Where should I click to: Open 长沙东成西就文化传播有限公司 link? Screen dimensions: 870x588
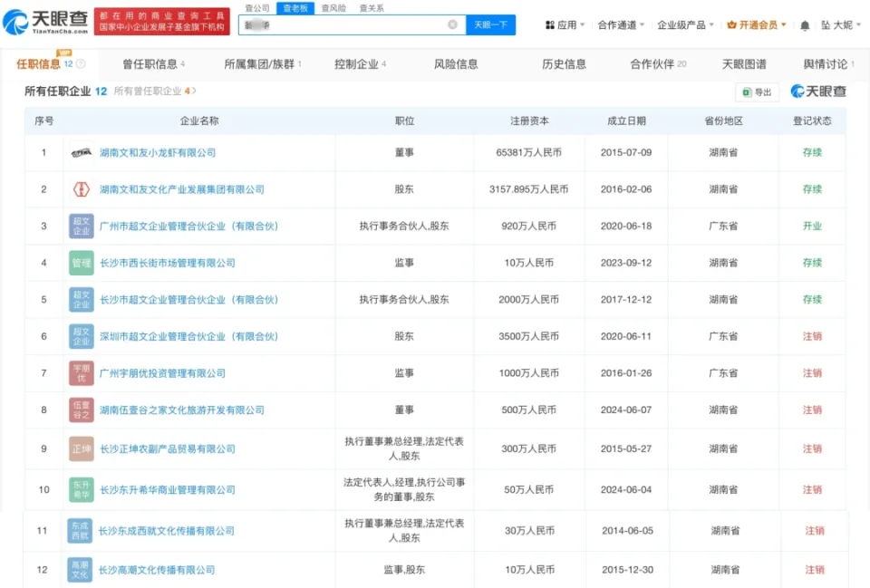click(x=167, y=531)
